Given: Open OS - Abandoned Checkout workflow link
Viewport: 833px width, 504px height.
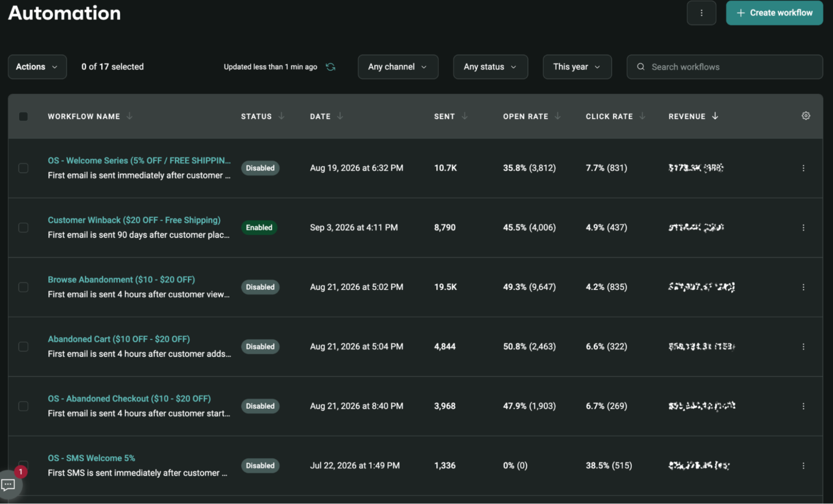Looking at the screenshot, I should tap(129, 399).
